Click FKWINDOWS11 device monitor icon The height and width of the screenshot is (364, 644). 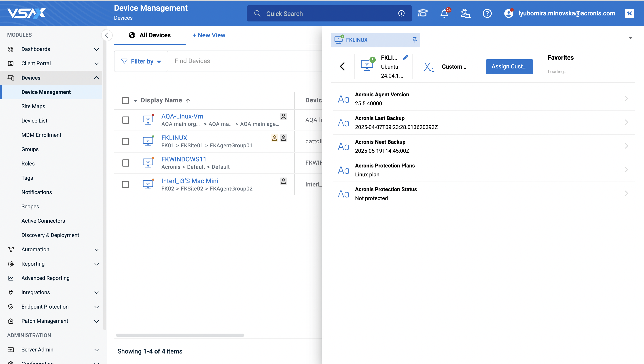pyautogui.click(x=148, y=163)
